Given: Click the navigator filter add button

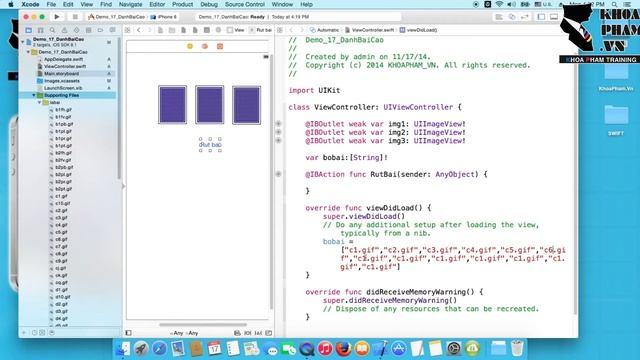Looking at the screenshot, I should pyautogui.click(x=24, y=333).
